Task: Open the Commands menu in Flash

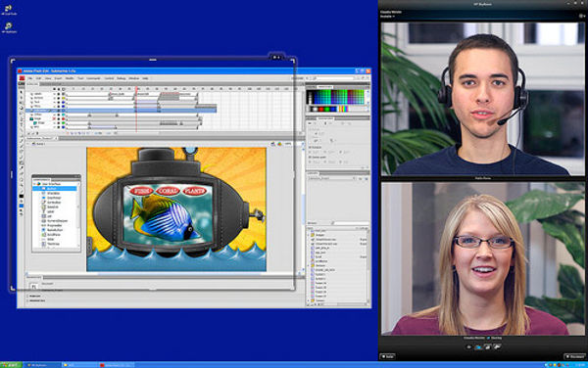Action: click(93, 78)
